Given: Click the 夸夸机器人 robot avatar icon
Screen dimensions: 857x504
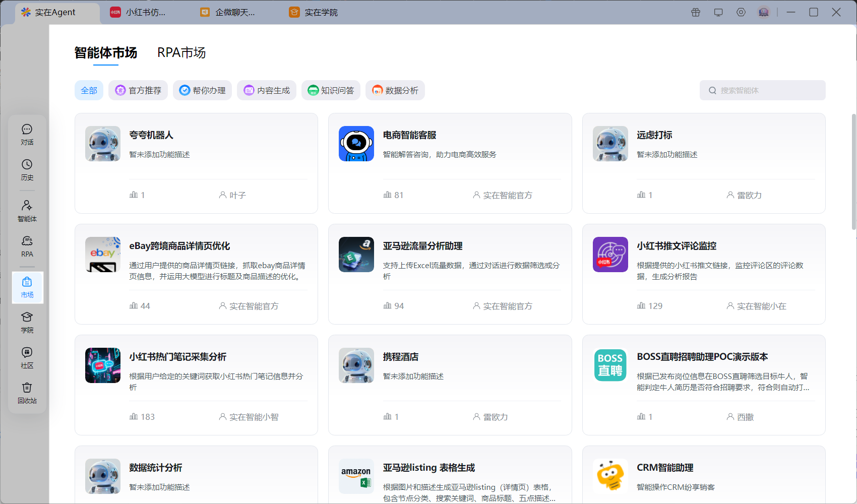Looking at the screenshot, I should (x=103, y=144).
